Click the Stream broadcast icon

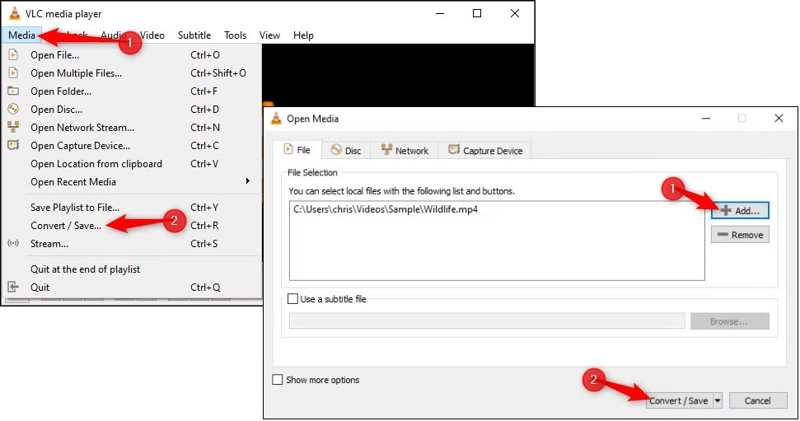tap(13, 243)
